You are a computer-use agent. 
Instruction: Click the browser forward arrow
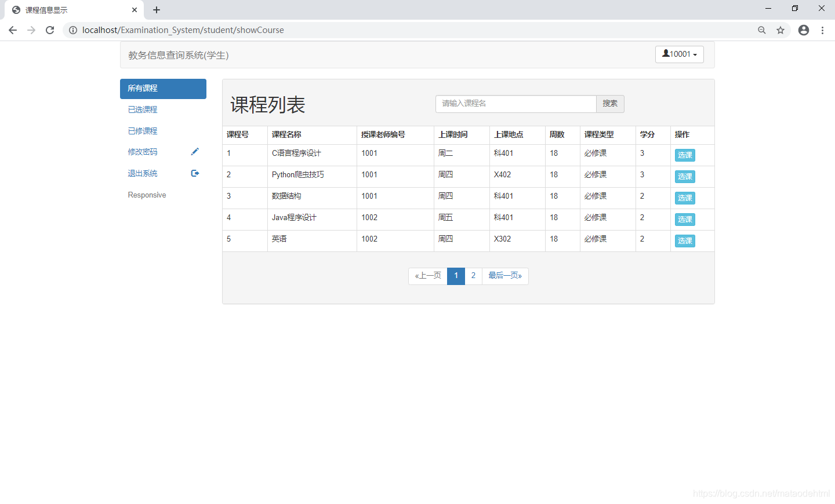pyautogui.click(x=31, y=30)
